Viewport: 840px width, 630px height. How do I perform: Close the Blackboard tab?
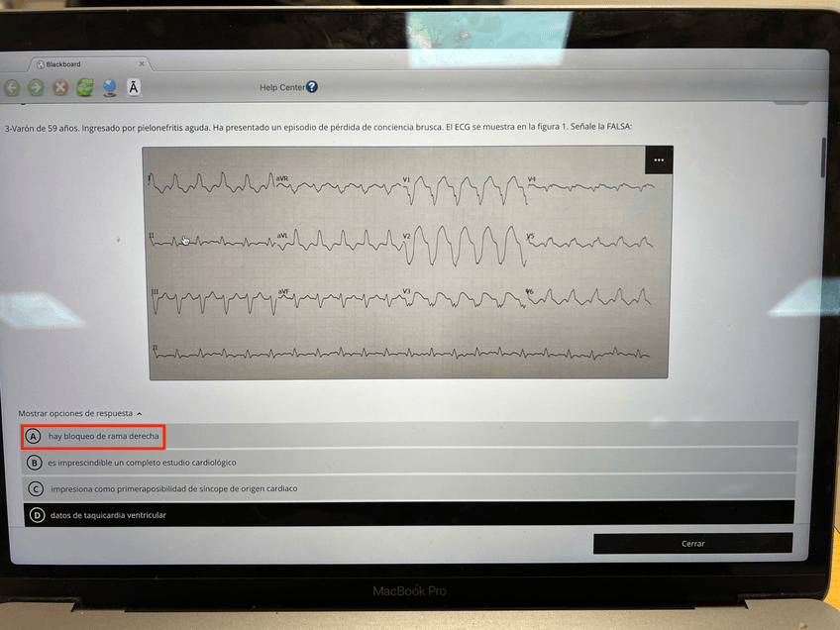142,63
